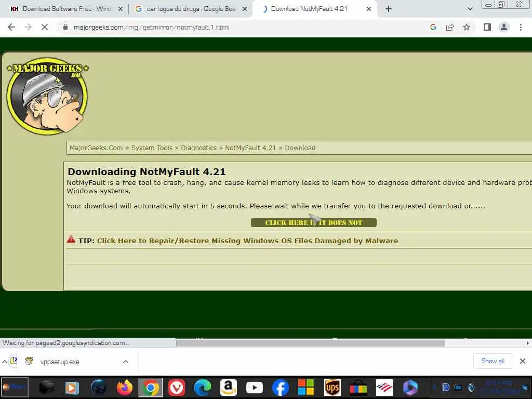Expand vppsetup.exe download options chevron
Viewport: 532px width, 399px height.
point(126,362)
